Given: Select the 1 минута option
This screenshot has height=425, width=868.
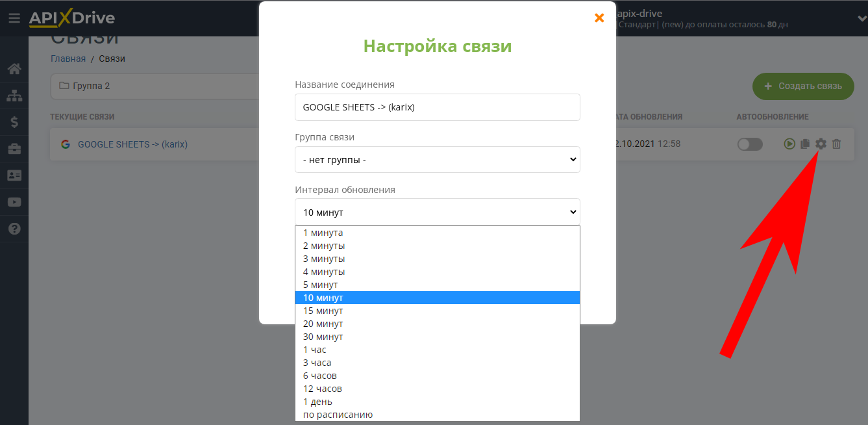Looking at the screenshot, I should [437, 233].
